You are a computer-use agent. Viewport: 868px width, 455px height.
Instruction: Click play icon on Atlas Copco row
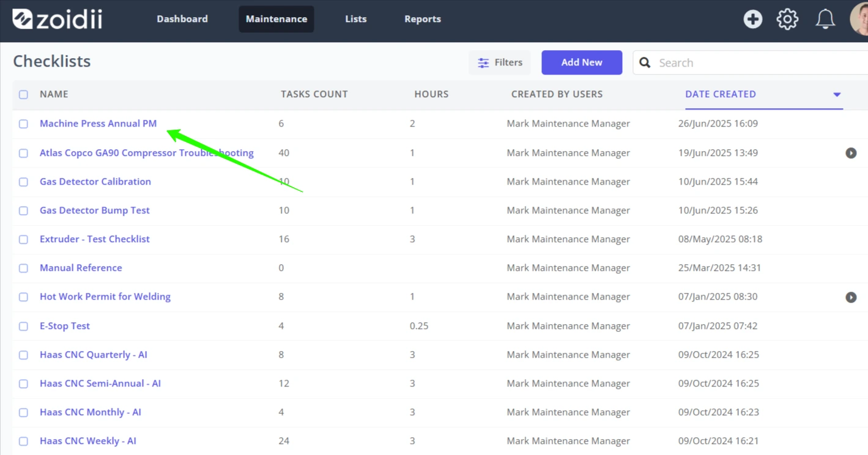[x=851, y=153]
